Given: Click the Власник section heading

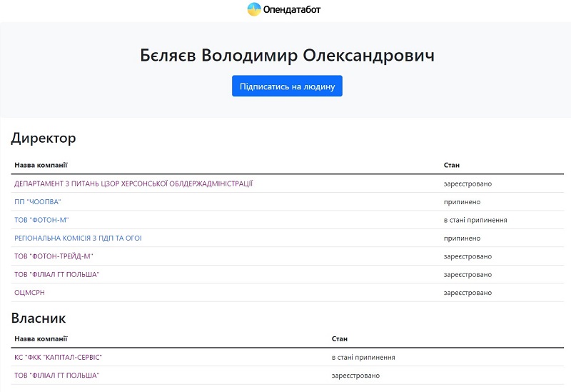Looking at the screenshot, I should click(x=39, y=318).
